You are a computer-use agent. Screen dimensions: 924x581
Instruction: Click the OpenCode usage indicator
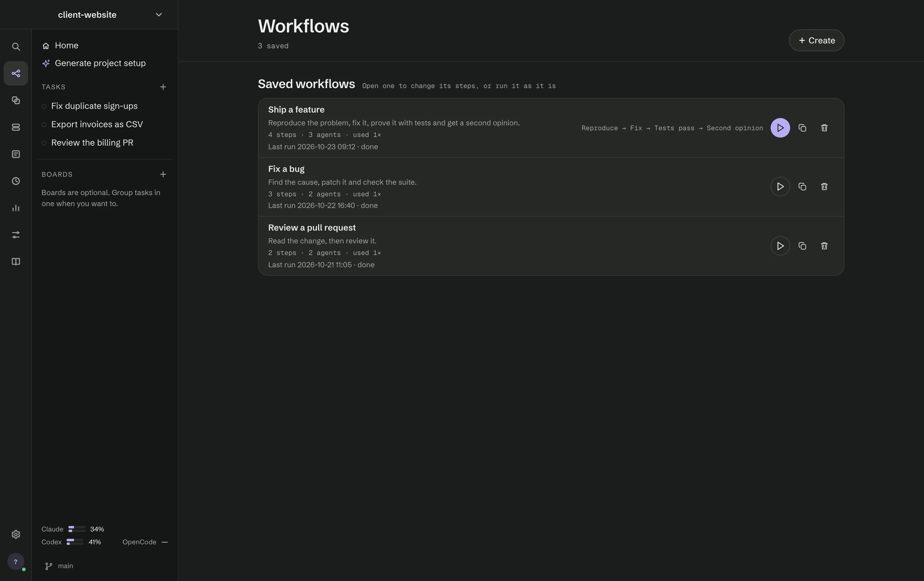coord(145,542)
